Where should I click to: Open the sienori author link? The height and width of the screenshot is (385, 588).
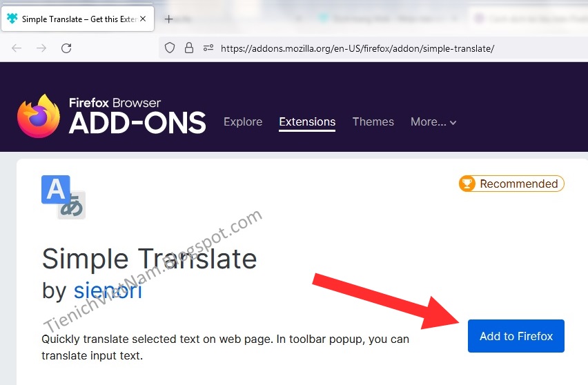tap(108, 290)
